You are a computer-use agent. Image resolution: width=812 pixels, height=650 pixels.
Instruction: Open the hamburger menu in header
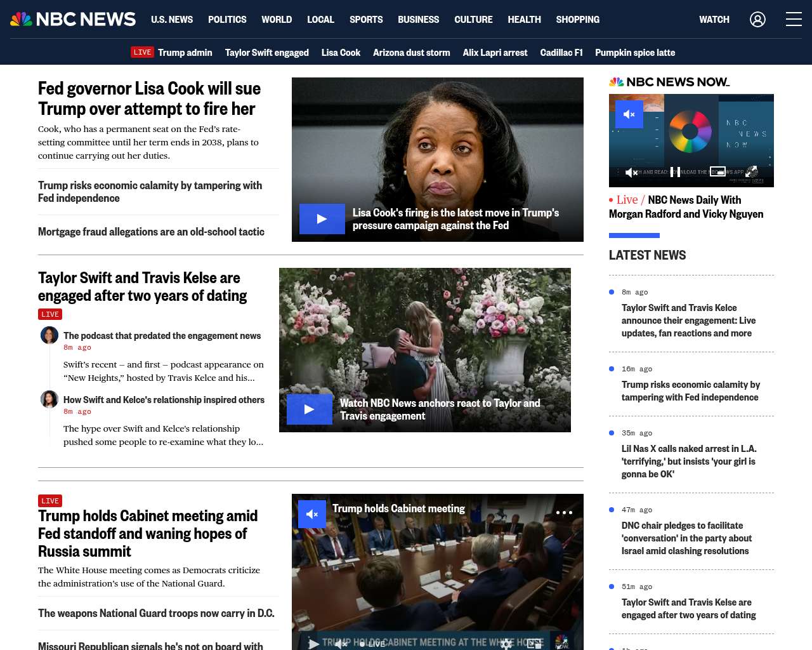click(794, 20)
